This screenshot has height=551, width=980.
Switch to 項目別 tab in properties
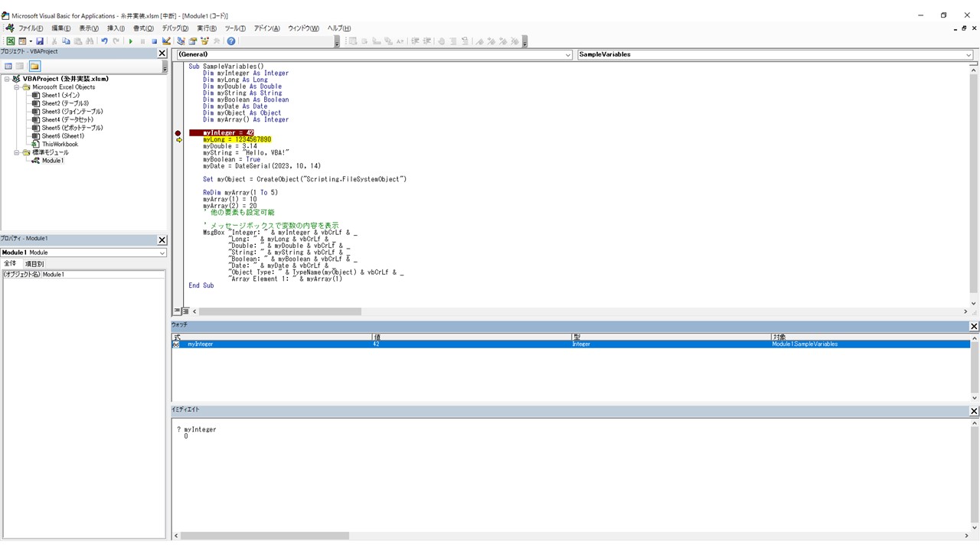point(34,264)
